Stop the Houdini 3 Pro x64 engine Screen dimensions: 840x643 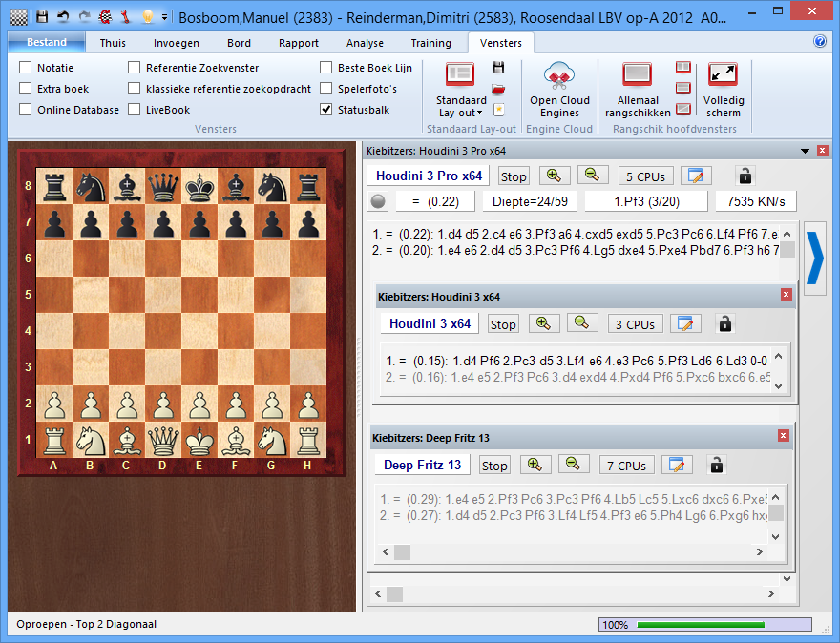514,176
